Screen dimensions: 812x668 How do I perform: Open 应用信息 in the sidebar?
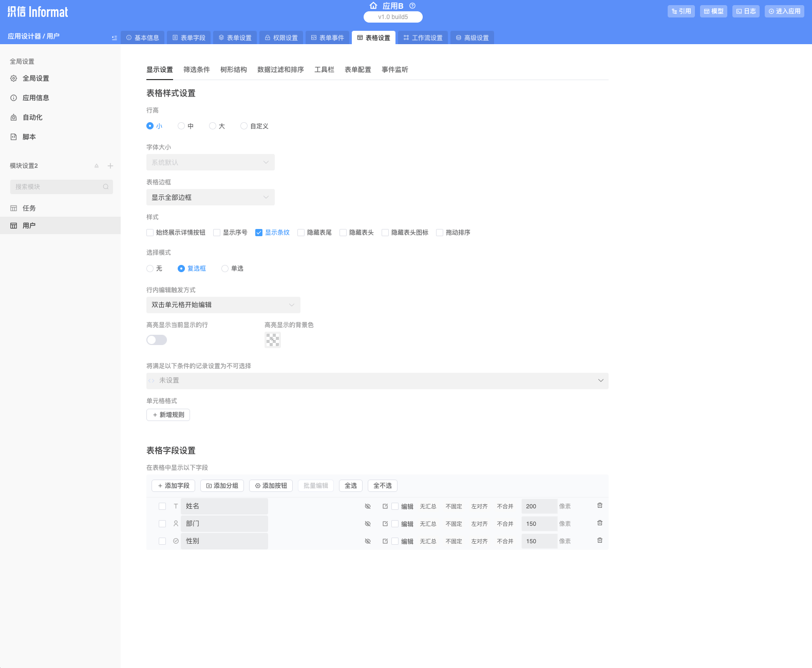click(x=60, y=98)
